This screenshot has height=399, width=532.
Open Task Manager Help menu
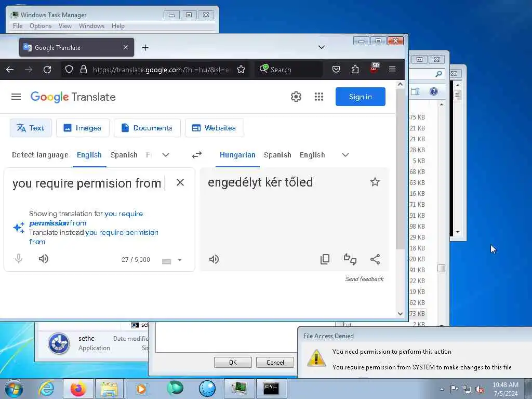(118, 26)
